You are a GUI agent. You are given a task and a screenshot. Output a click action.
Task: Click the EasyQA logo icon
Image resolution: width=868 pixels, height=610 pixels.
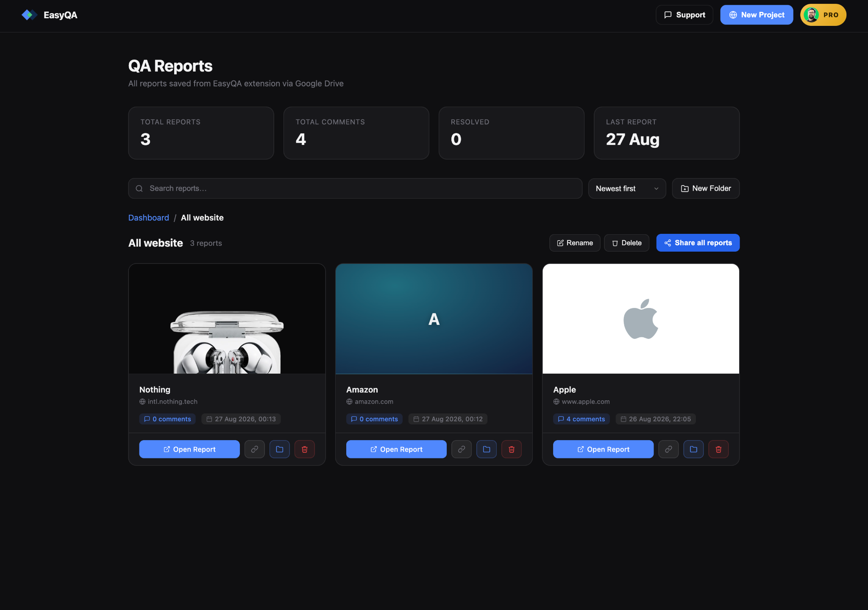click(29, 15)
